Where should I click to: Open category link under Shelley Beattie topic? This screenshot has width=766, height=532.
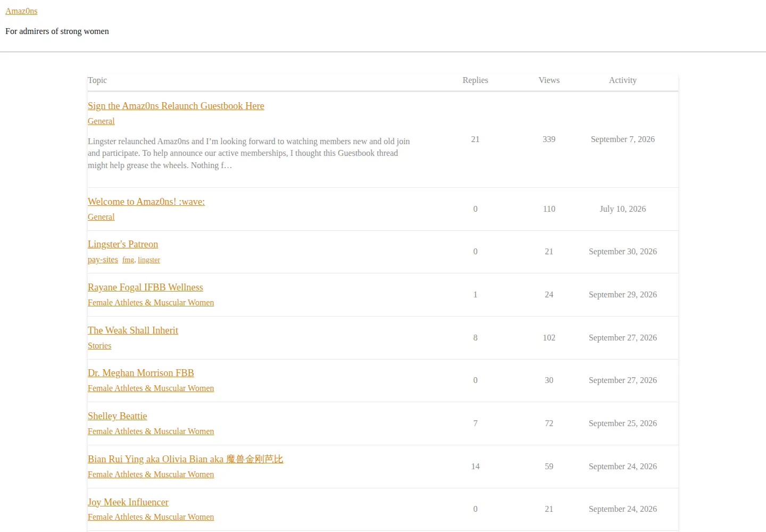tap(151, 431)
